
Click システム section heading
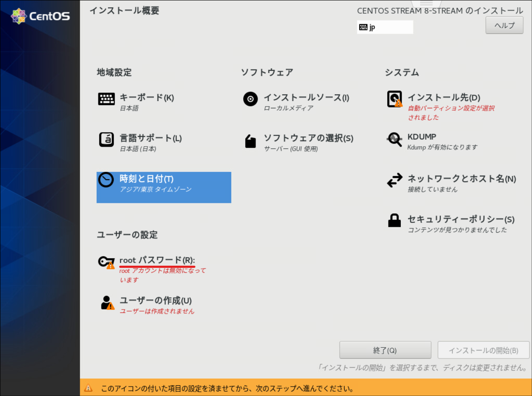402,72
